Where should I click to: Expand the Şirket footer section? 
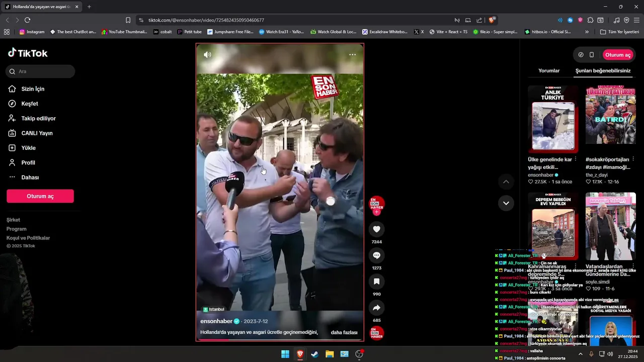coord(14,220)
